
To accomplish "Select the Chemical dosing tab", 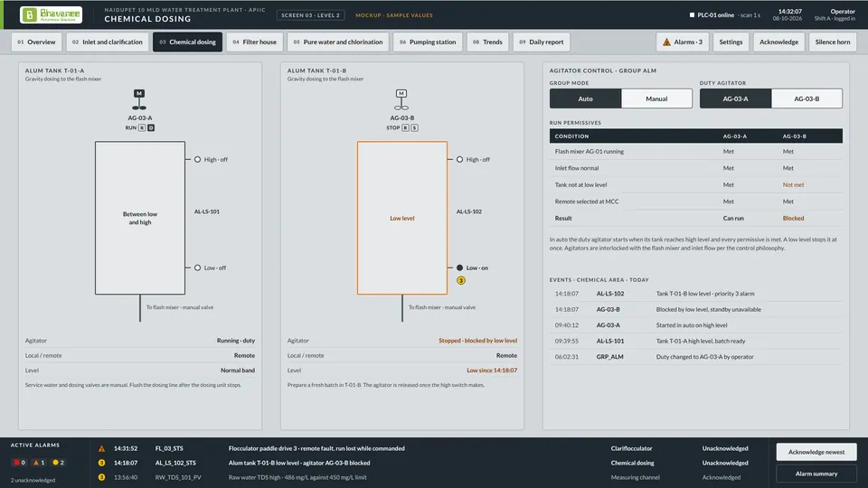I will (x=188, y=42).
